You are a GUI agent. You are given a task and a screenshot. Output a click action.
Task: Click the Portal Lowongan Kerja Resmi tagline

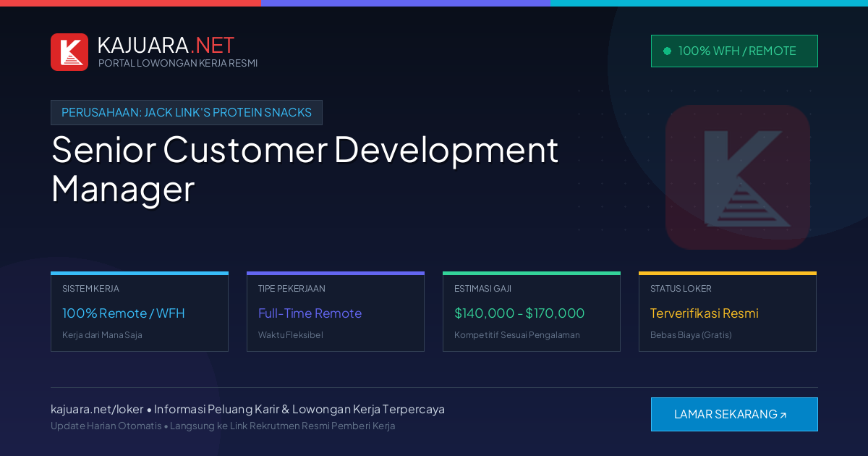coord(178,63)
